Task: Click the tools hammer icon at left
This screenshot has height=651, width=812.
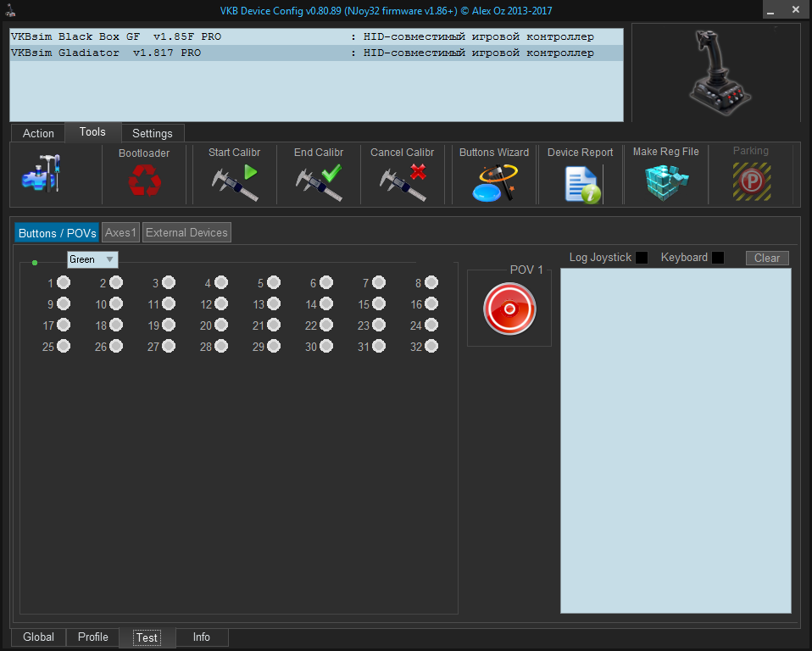Action: click(x=42, y=174)
